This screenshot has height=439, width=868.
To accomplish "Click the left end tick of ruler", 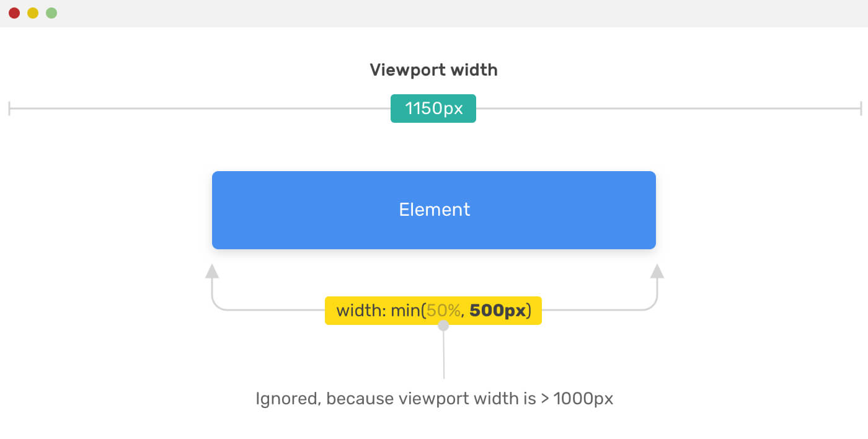I will tap(9, 109).
